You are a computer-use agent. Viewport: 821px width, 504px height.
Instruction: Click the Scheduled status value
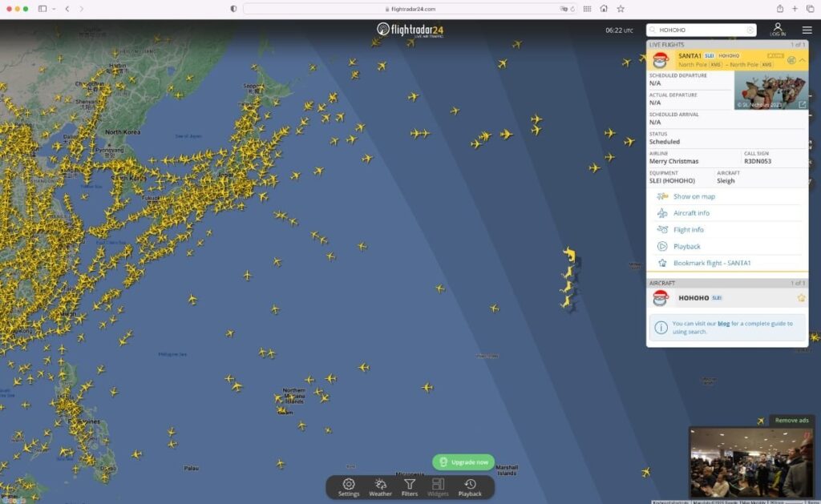point(665,142)
